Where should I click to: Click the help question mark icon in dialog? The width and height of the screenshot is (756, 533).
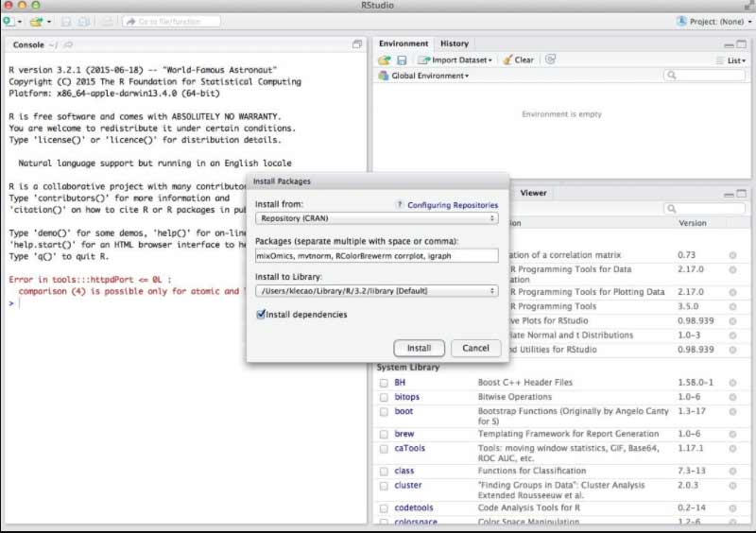tap(399, 204)
